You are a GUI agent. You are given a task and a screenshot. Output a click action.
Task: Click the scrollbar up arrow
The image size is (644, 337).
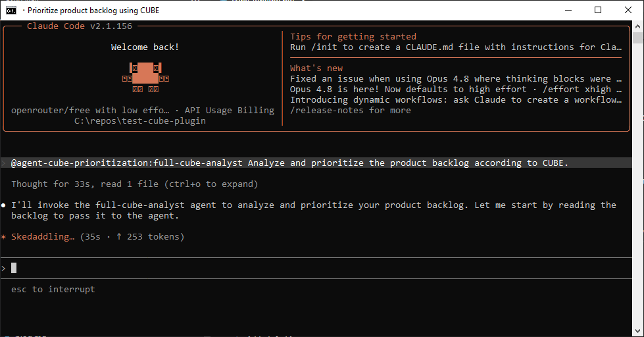(x=637, y=26)
